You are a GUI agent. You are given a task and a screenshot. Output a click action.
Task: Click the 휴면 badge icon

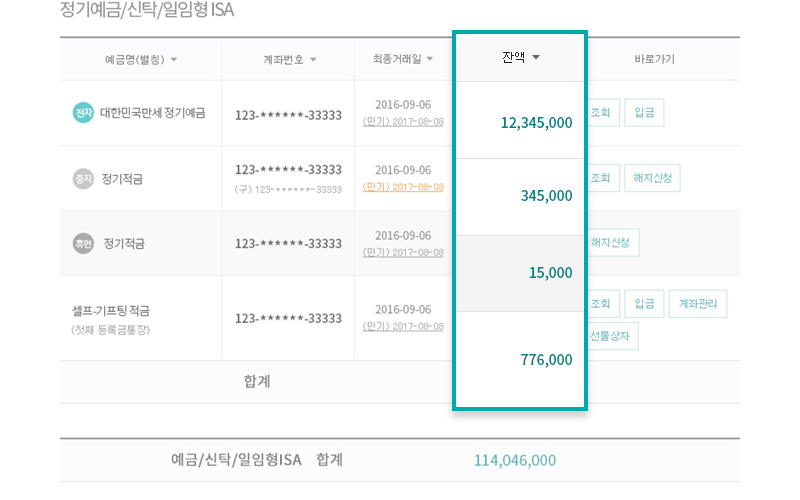click(83, 243)
